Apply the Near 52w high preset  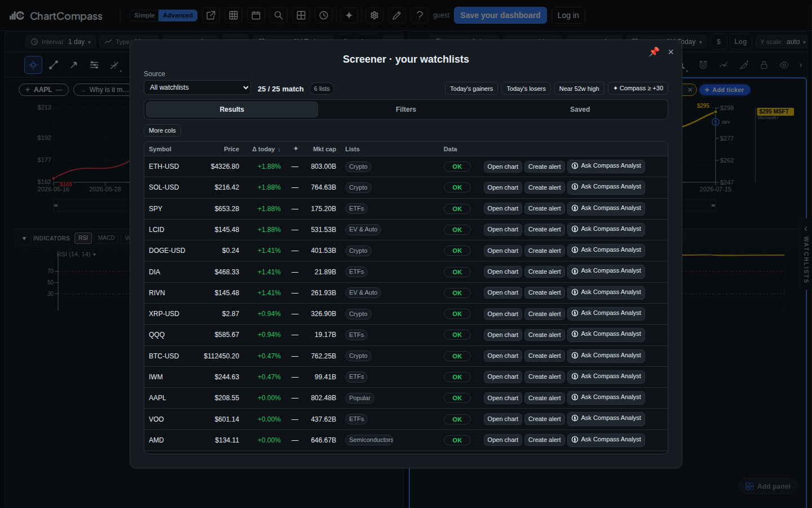tap(579, 89)
